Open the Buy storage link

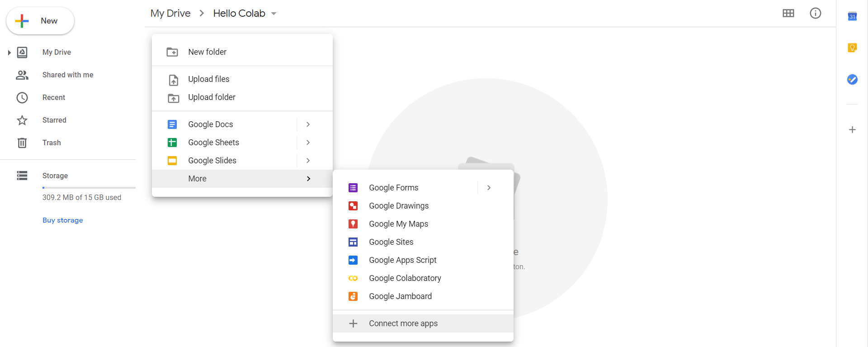(x=63, y=220)
